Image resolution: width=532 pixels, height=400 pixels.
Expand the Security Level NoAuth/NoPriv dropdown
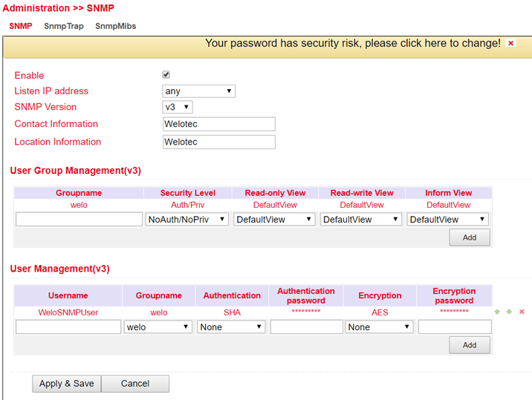point(187,219)
